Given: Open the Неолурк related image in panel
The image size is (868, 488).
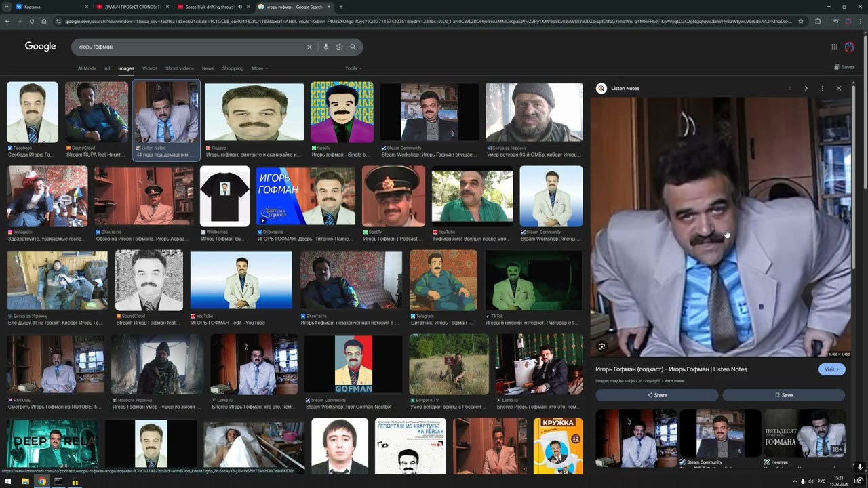Looking at the screenshot, I should point(804,434).
